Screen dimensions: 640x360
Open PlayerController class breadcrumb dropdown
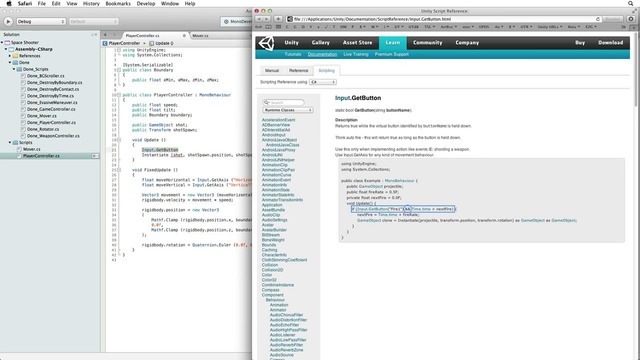click(124, 43)
